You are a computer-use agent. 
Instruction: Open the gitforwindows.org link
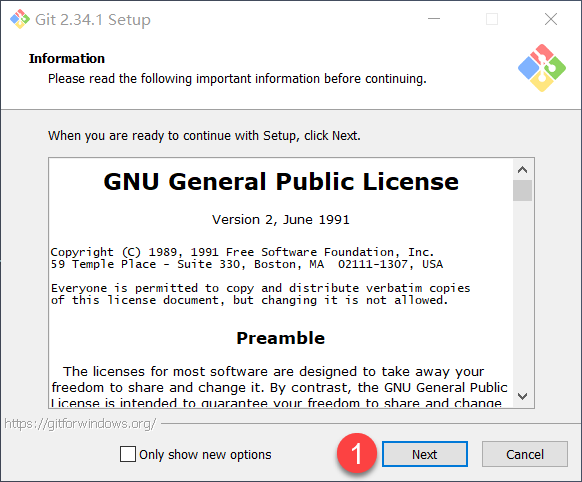(x=80, y=423)
